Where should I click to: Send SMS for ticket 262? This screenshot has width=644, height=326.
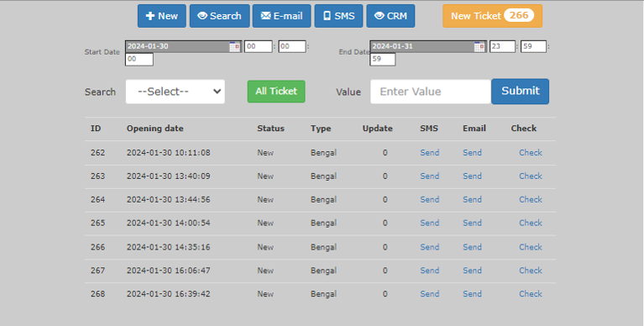click(x=430, y=153)
